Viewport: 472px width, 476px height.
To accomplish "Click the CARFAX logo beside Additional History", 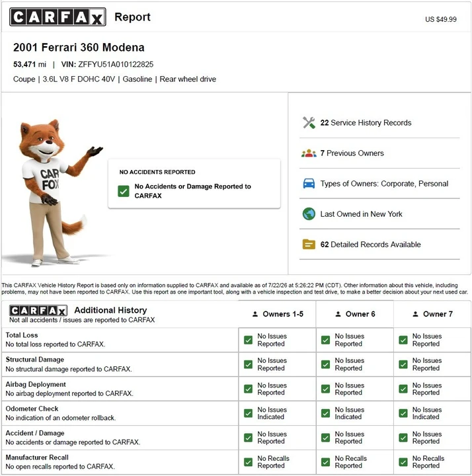I will (38, 311).
